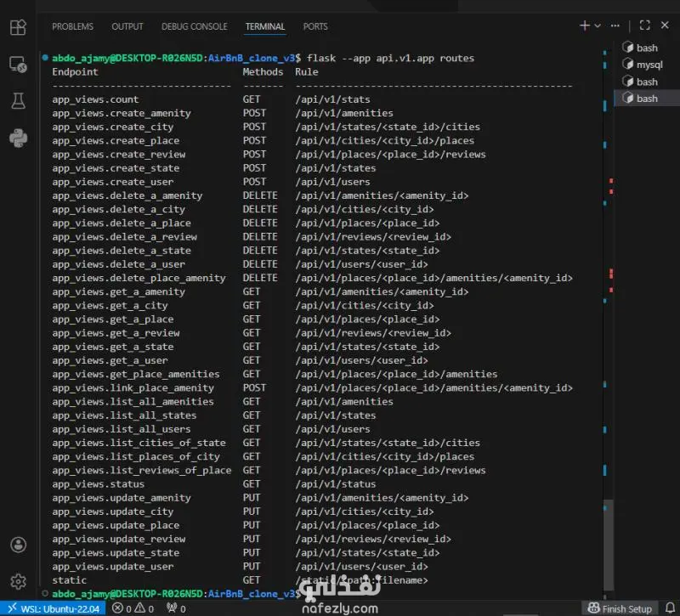
Task: Click PUT method in update_city row
Action: tap(251, 512)
